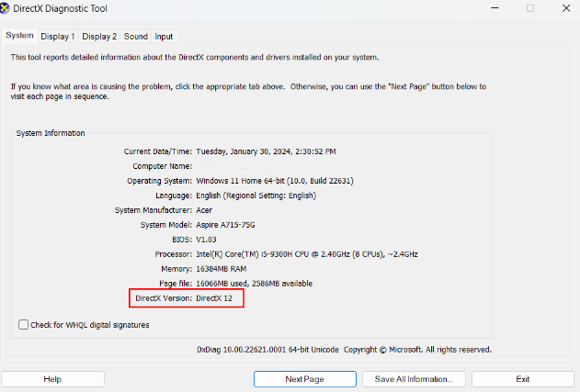
Task: Click the Help button
Action: click(x=53, y=379)
